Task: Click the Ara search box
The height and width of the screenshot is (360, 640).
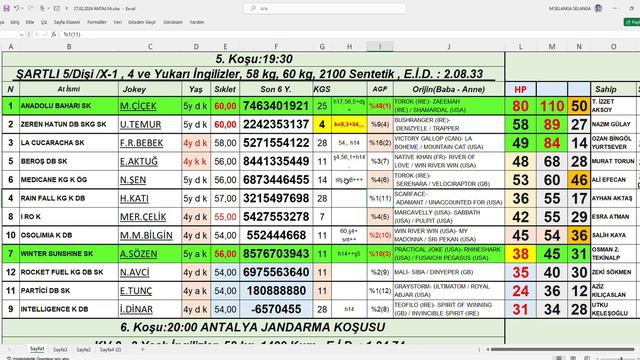Action: point(325,8)
